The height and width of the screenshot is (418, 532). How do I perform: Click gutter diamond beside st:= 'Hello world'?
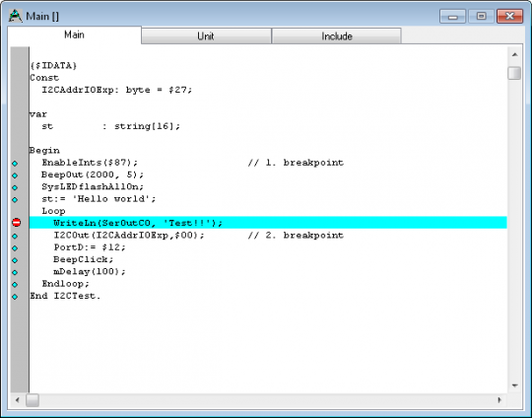coord(15,200)
